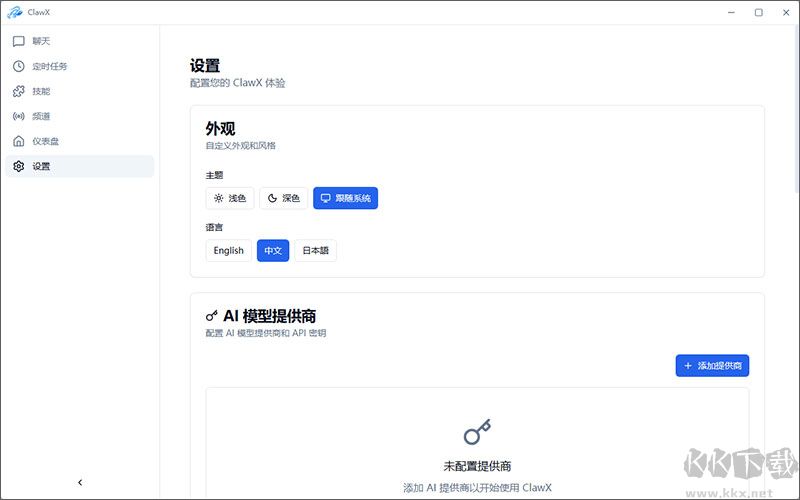
Task: Click the 设置 page title
Action: 205,65
